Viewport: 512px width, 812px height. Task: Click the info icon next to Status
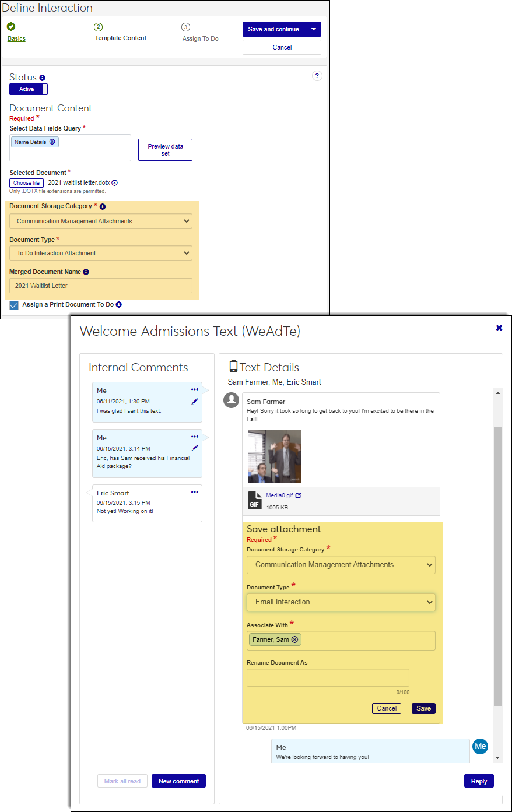click(x=43, y=78)
